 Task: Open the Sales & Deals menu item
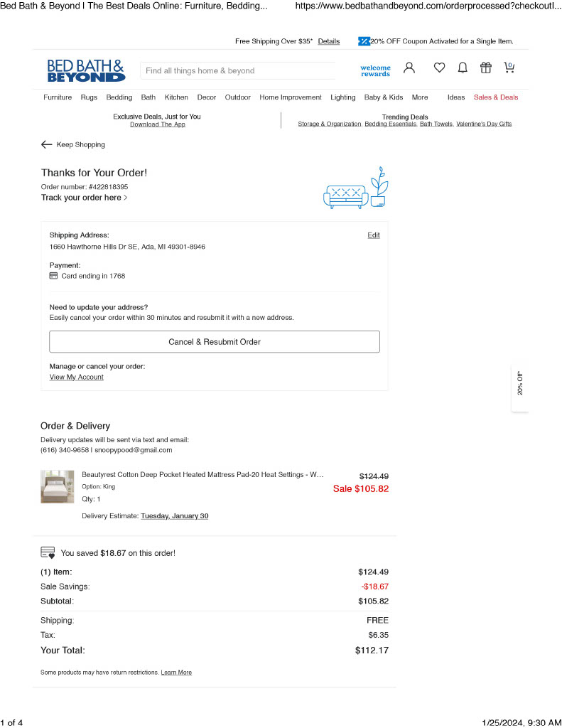click(x=496, y=97)
